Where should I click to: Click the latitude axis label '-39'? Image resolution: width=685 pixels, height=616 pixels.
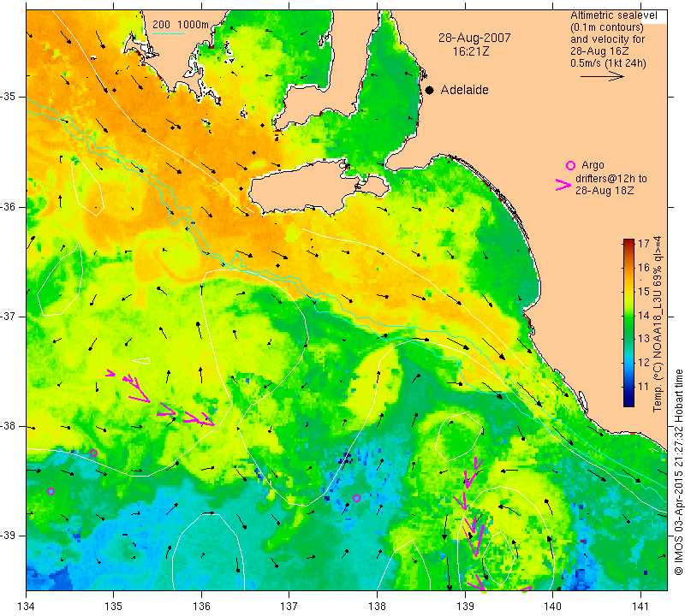[x=8, y=536]
